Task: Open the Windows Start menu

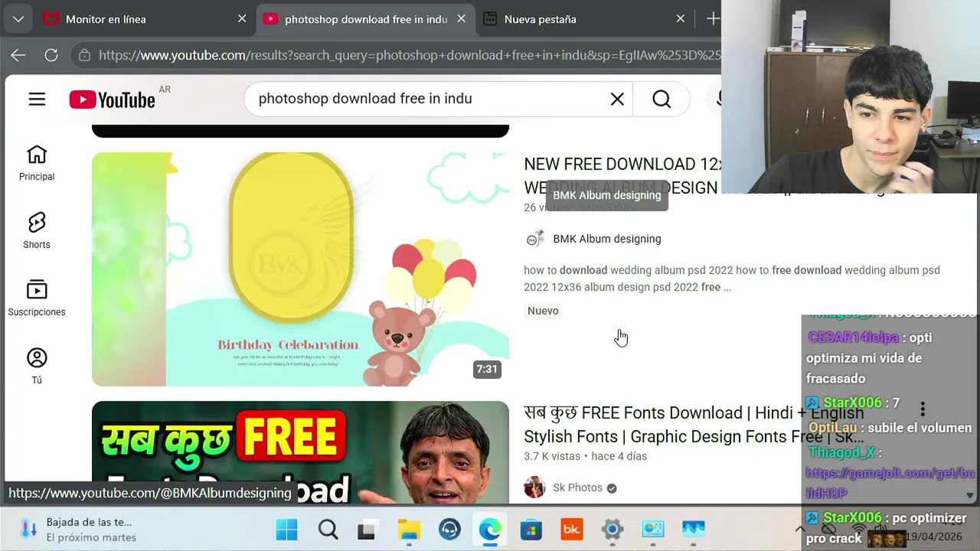Action: pos(287,530)
